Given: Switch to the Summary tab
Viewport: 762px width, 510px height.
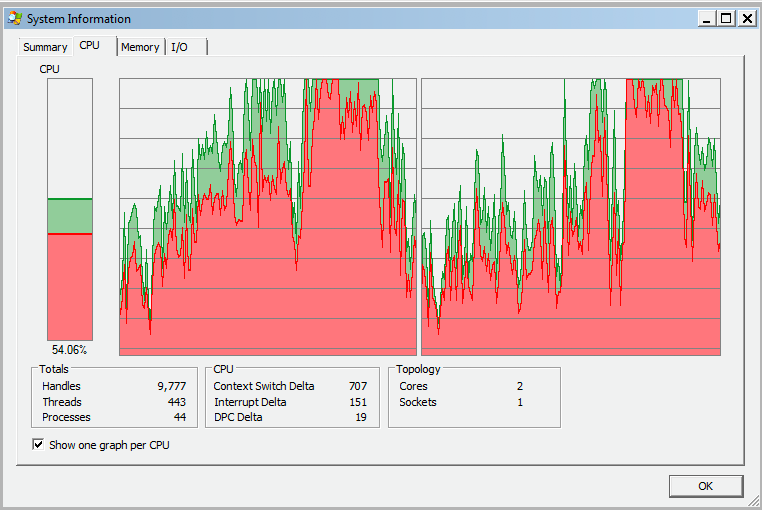Looking at the screenshot, I should (x=45, y=47).
